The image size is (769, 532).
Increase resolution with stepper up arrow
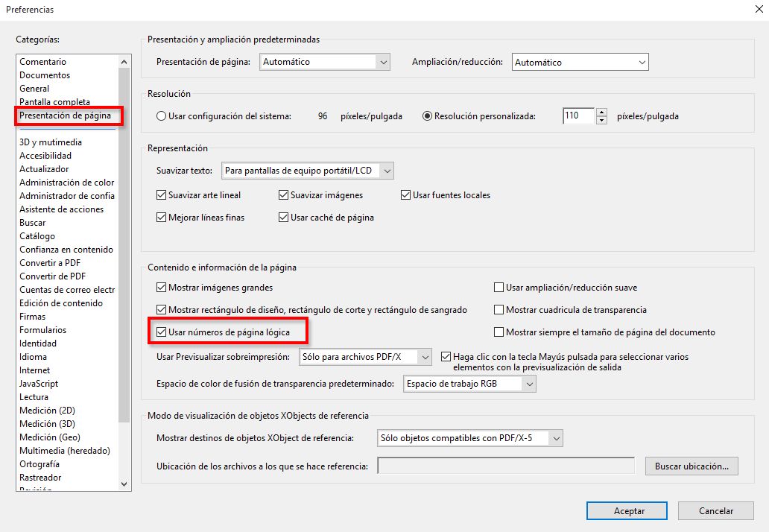[602, 113]
